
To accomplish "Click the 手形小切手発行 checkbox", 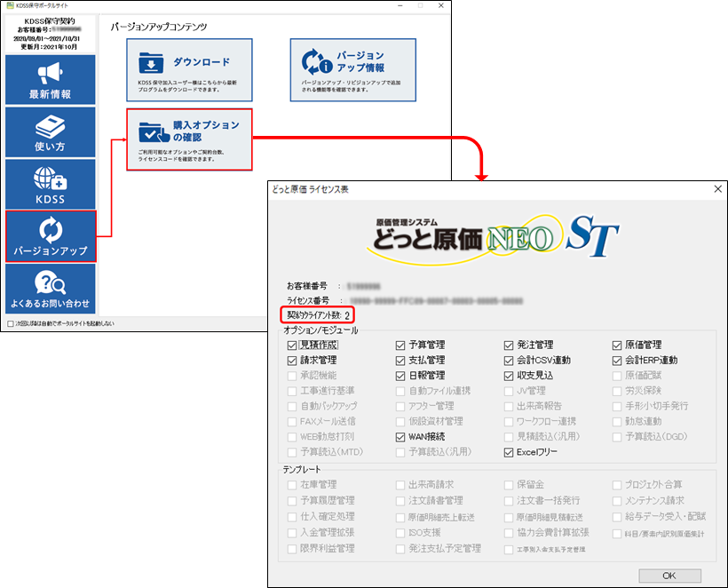I will point(616,407).
